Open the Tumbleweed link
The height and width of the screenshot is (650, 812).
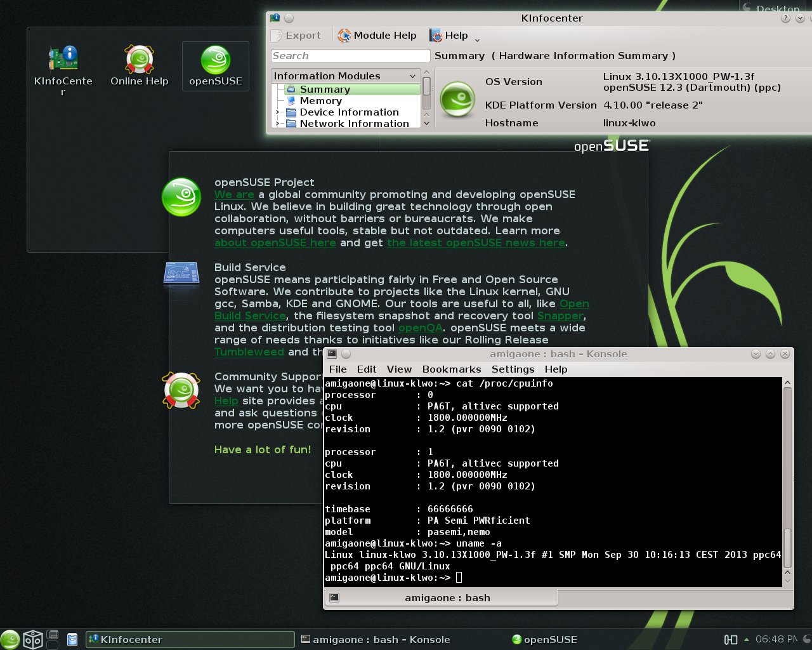(249, 352)
